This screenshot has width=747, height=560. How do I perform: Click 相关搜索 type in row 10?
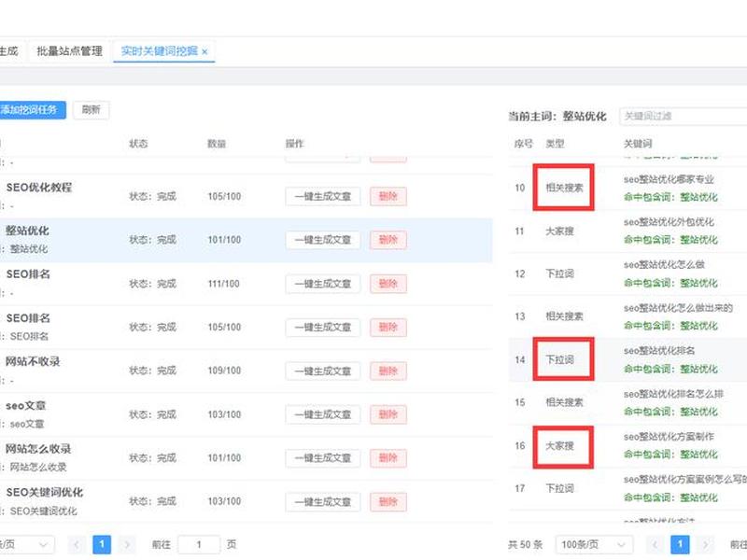564,188
